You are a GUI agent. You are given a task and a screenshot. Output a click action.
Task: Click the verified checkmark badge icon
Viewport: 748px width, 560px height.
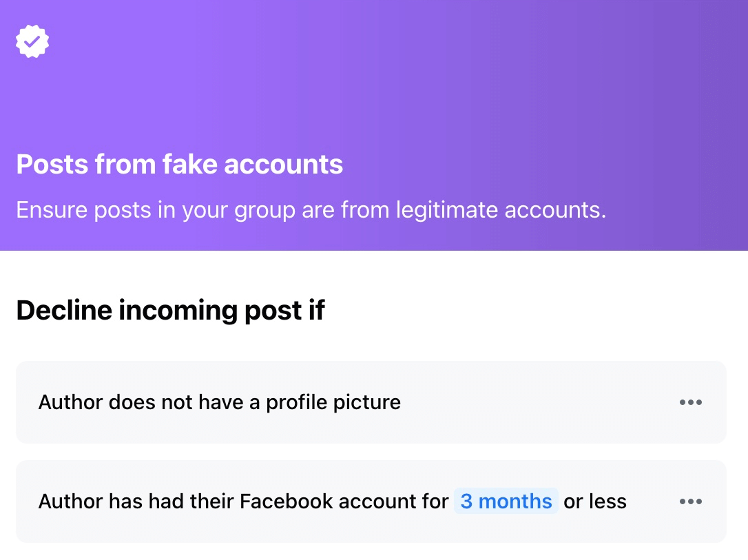coord(32,41)
